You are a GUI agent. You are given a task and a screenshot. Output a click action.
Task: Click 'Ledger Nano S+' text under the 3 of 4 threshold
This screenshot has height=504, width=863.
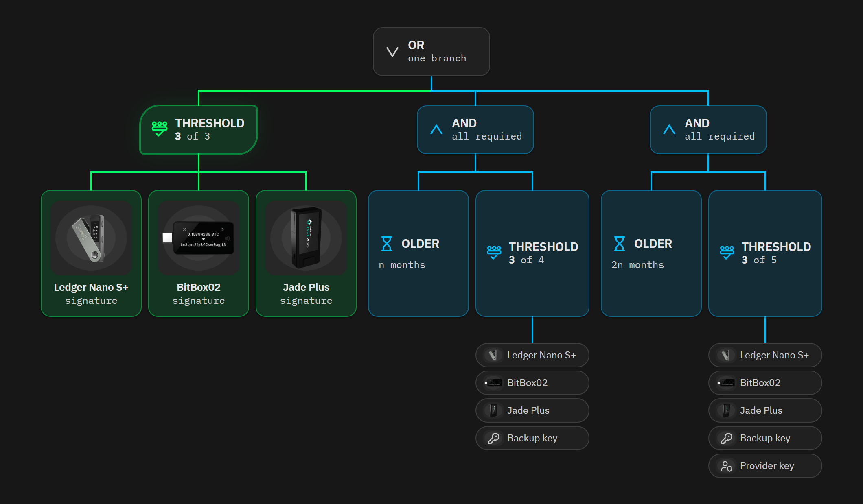click(541, 355)
